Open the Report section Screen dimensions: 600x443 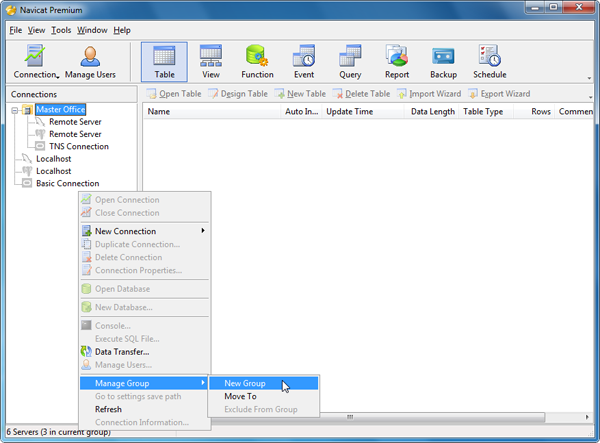click(397, 62)
